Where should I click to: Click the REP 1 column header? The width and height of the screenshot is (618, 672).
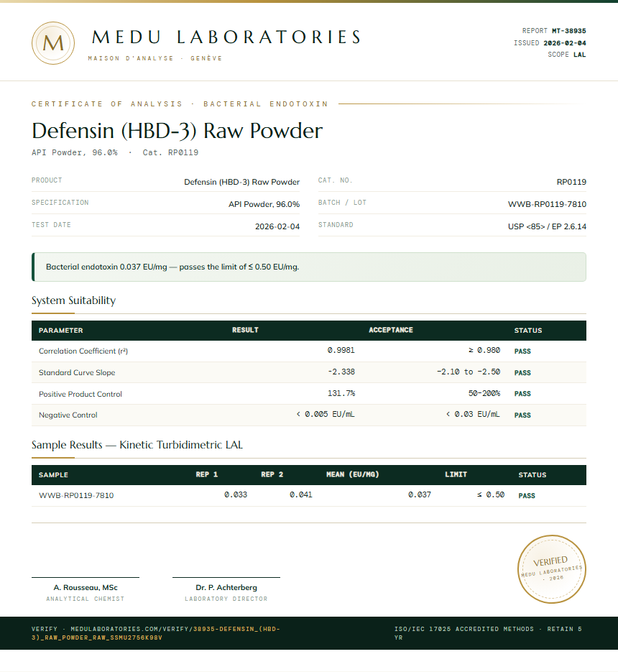point(207,474)
